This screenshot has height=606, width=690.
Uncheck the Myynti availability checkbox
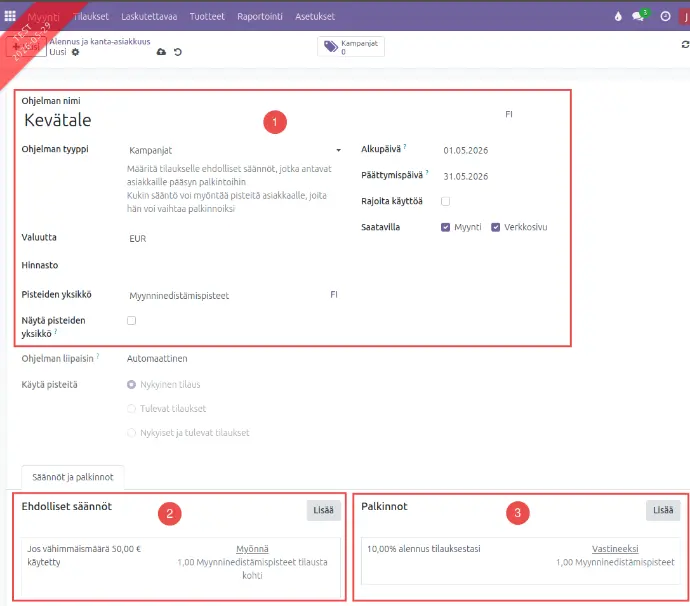coord(445,227)
